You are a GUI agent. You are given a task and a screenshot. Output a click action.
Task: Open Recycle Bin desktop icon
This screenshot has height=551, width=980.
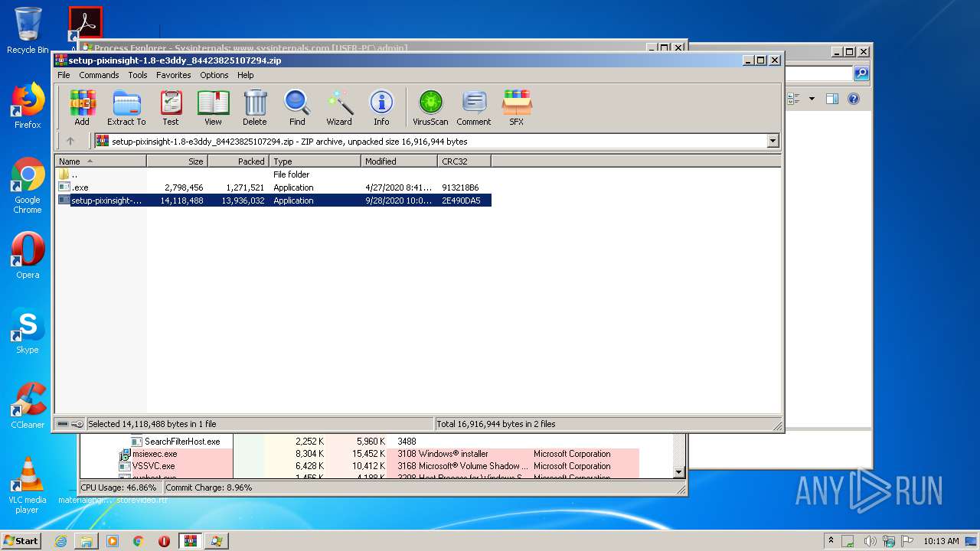pyautogui.click(x=28, y=31)
